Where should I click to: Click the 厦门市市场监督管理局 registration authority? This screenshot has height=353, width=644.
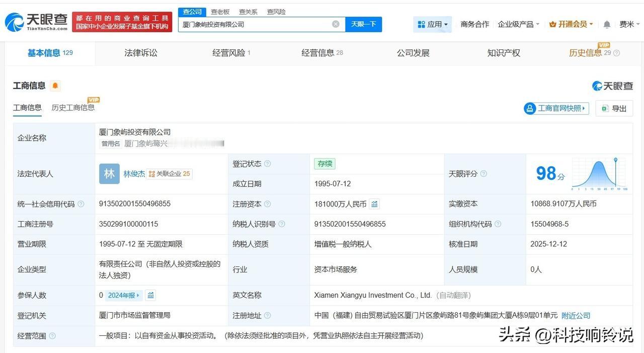135,315
